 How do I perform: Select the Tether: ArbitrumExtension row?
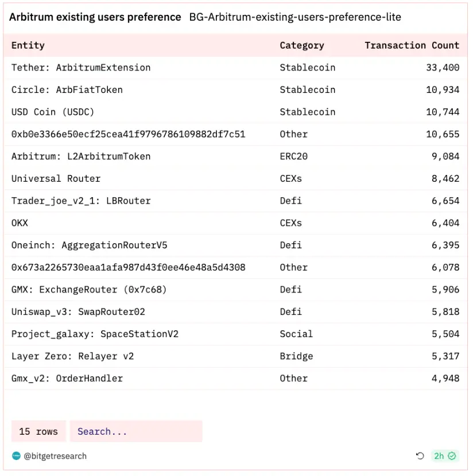81,68
